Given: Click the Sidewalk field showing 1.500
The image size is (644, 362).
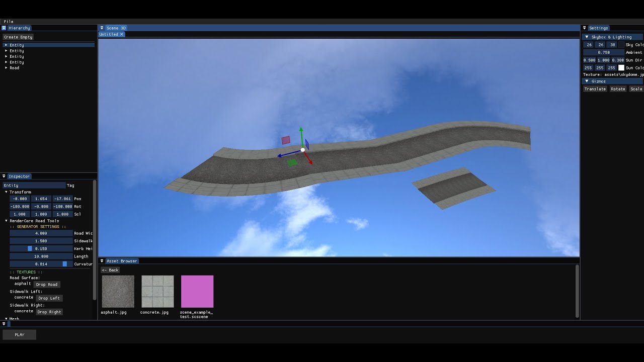Looking at the screenshot, I should pos(41,241).
